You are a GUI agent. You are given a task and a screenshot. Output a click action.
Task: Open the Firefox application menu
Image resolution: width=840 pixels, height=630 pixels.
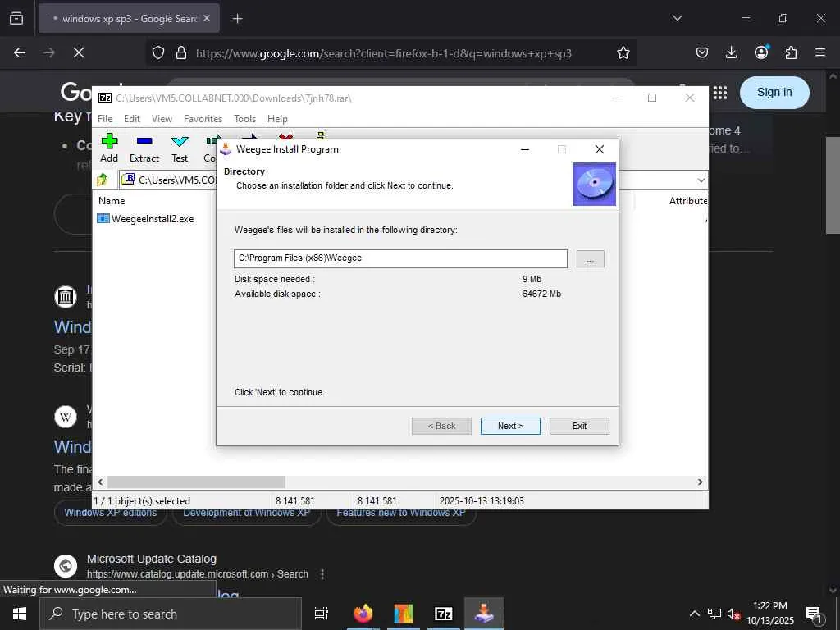click(x=820, y=52)
